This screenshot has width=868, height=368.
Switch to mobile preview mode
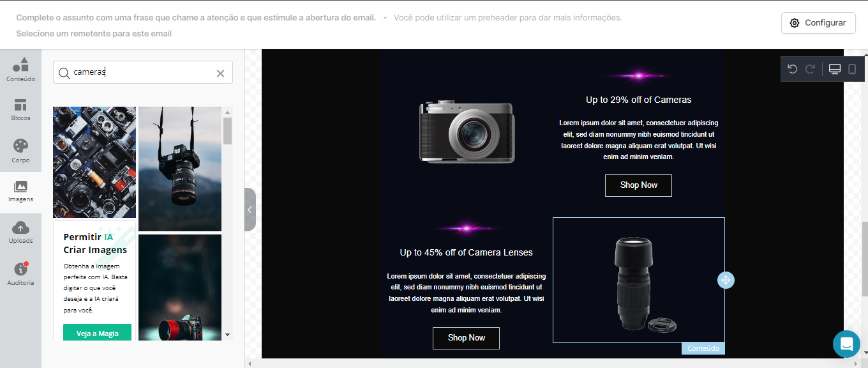852,69
